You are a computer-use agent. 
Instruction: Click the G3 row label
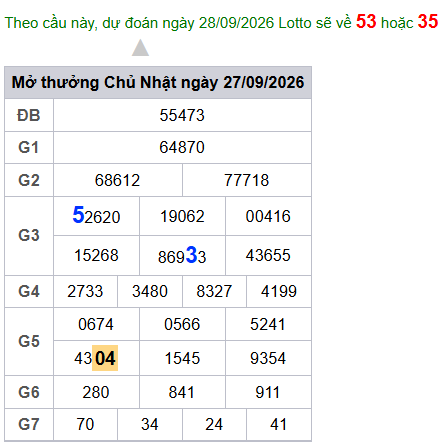click(x=29, y=235)
